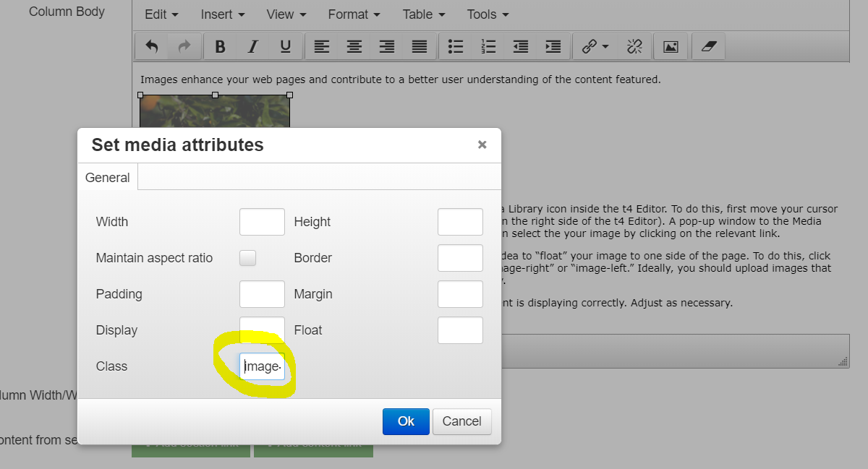Click the Clear formatting eraser icon

pos(708,47)
